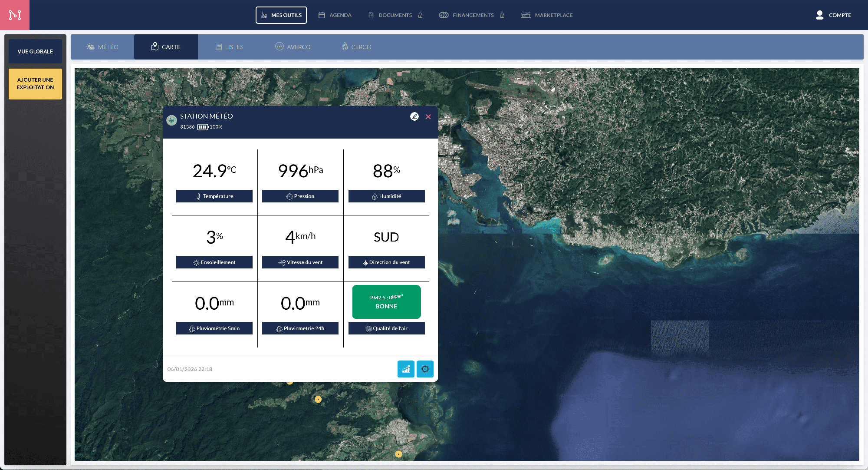The image size is (868, 470).
Task: Click the app logo in top-left corner
Action: click(x=15, y=15)
